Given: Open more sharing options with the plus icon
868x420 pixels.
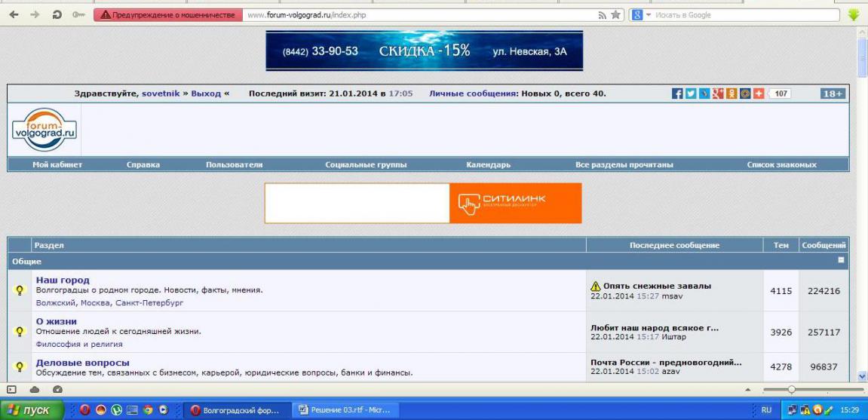Looking at the screenshot, I should click(x=758, y=94).
